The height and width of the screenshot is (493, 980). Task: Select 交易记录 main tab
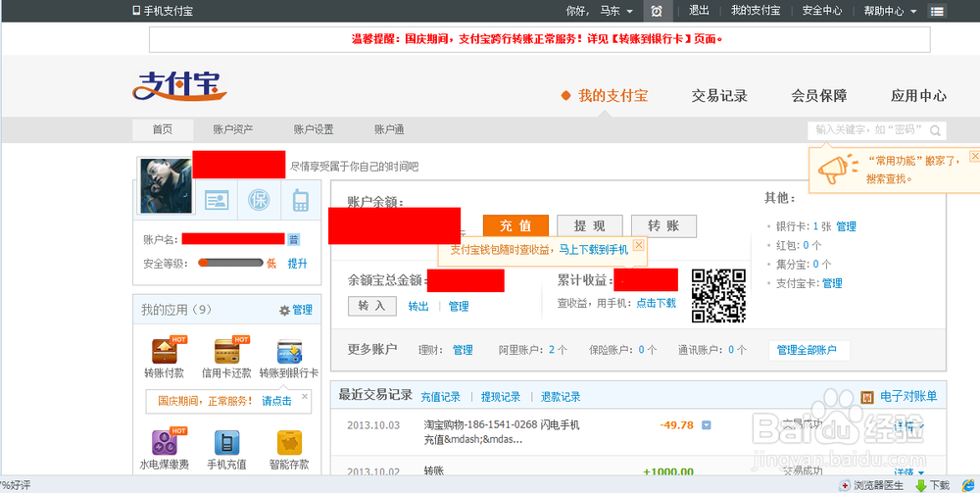719,96
